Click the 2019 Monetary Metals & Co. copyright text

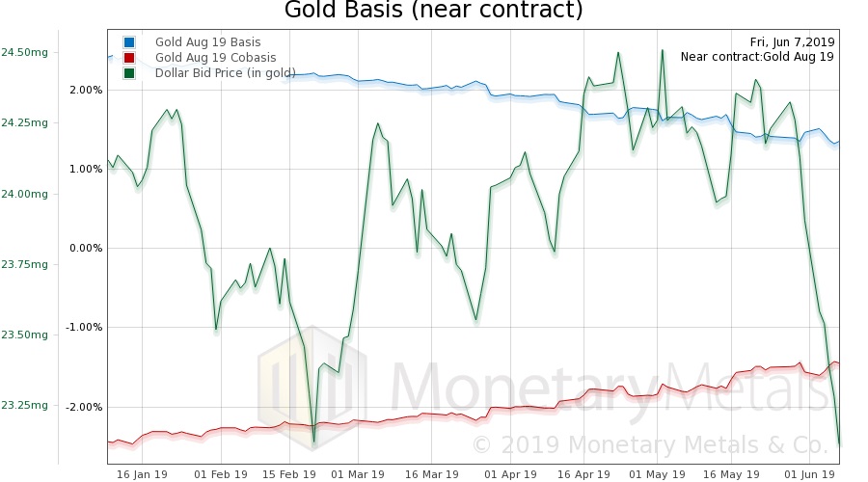pyautogui.click(x=648, y=445)
